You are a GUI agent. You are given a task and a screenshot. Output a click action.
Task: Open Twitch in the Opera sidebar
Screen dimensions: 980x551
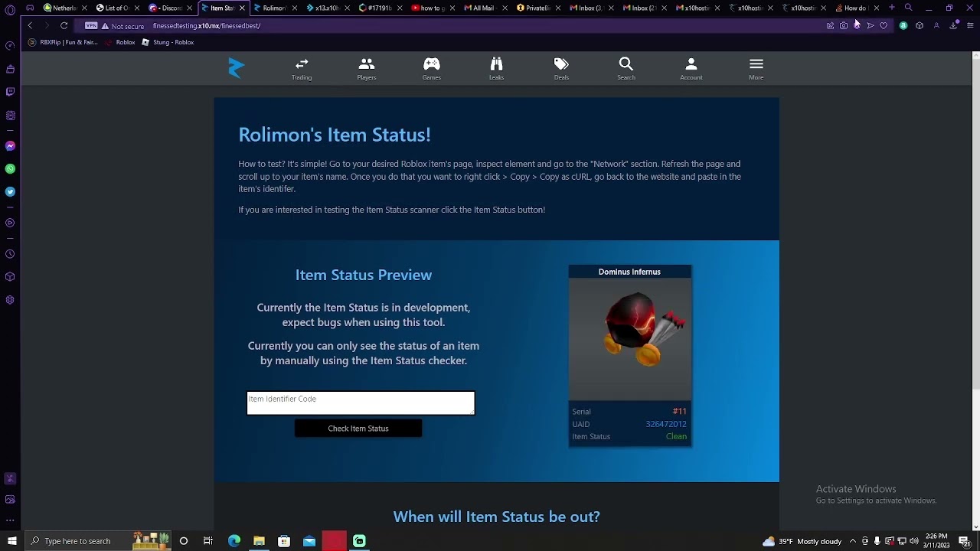pyautogui.click(x=10, y=92)
